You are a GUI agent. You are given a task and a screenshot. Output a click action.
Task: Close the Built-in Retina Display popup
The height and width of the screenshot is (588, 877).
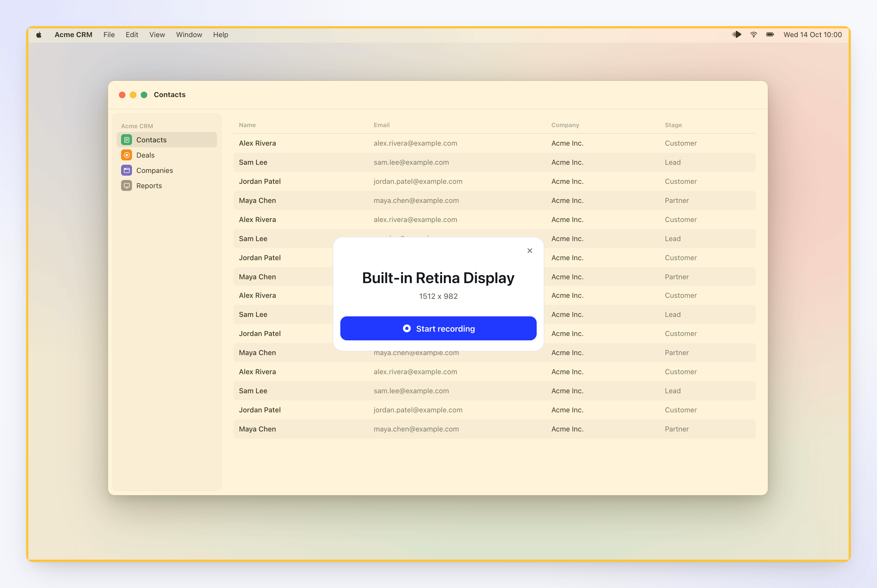(529, 250)
